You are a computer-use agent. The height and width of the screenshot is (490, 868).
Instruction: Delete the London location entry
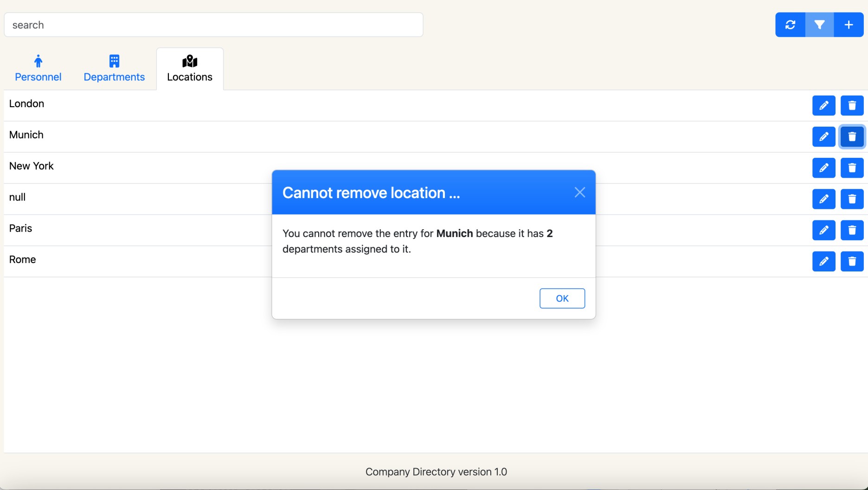(852, 106)
